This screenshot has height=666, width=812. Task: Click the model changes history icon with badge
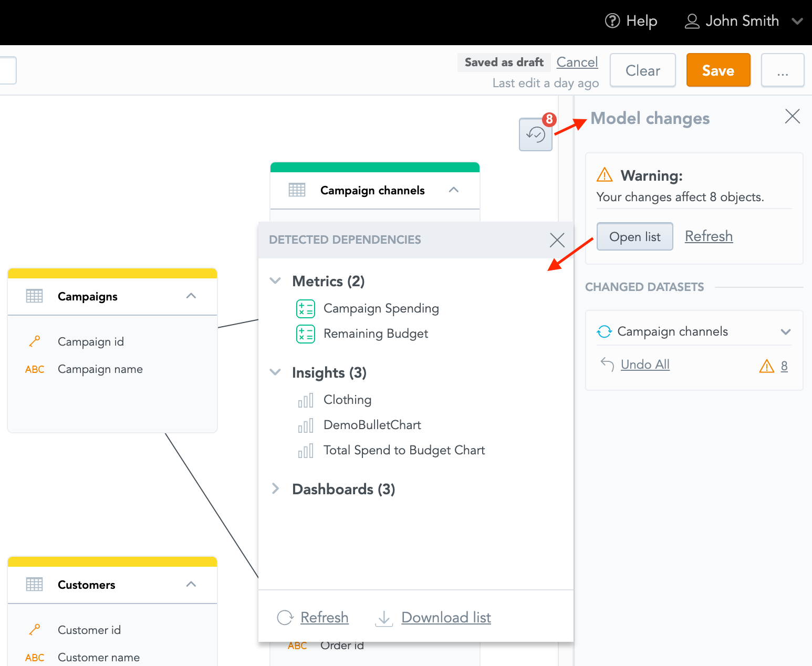(536, 134)
